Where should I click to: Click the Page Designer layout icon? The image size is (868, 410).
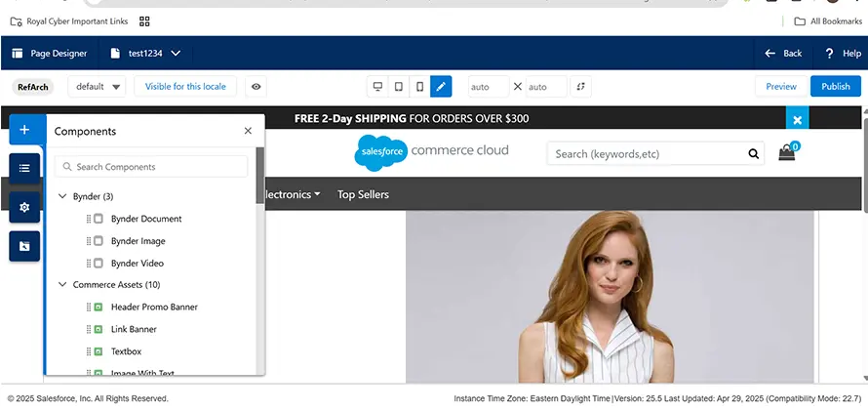pyautogui.click(x=18, y=53)
